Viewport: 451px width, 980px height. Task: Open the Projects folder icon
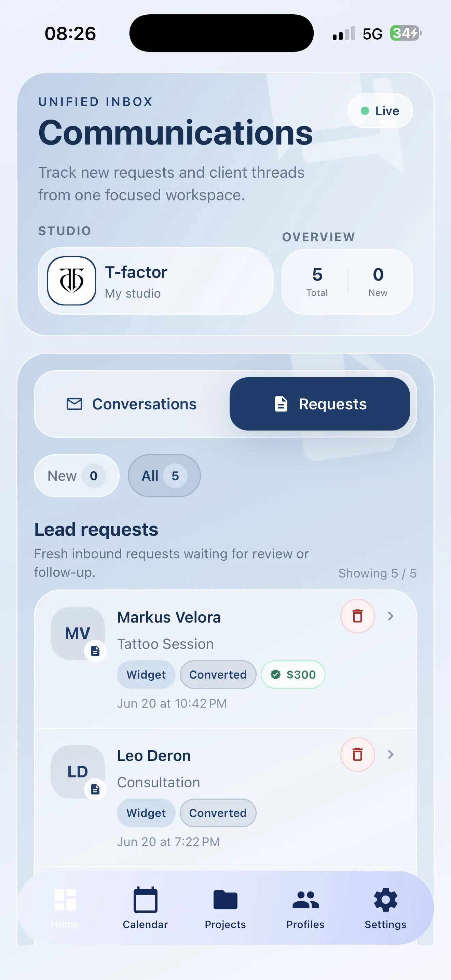pos(225,900)
